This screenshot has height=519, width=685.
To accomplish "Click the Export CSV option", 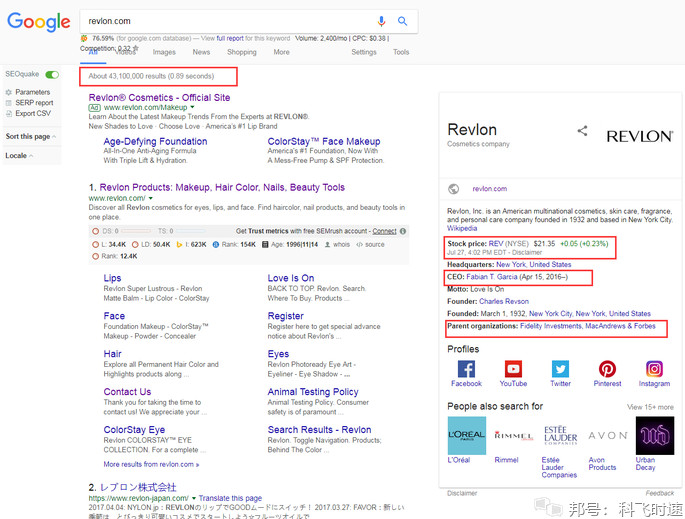I will [x=33, y=113].
